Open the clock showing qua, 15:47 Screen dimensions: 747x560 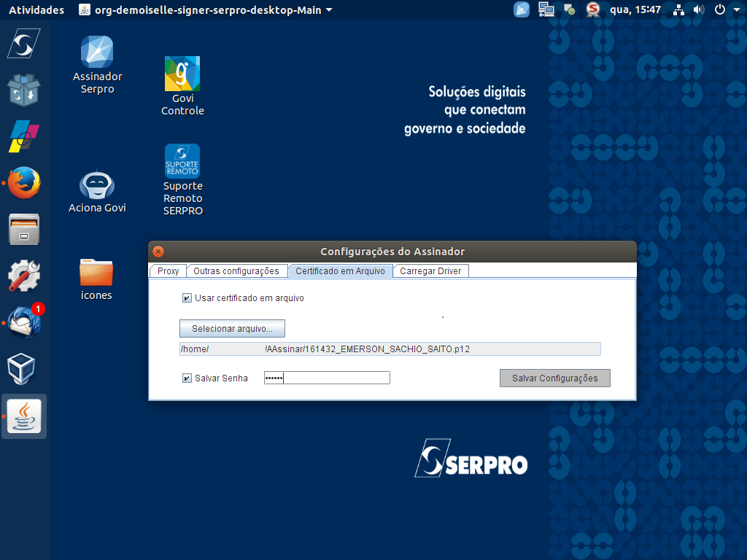(635, 9)
